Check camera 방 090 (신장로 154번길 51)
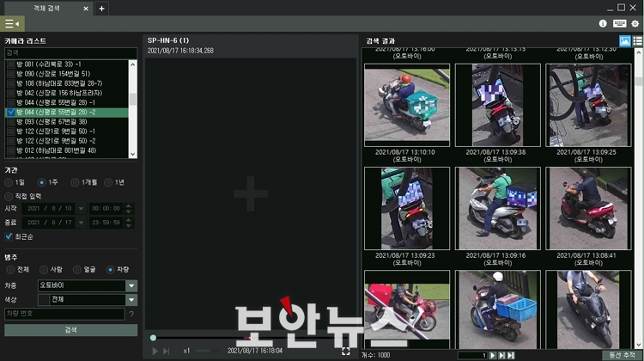Screen dimensions: 644x361 point(10,74)
